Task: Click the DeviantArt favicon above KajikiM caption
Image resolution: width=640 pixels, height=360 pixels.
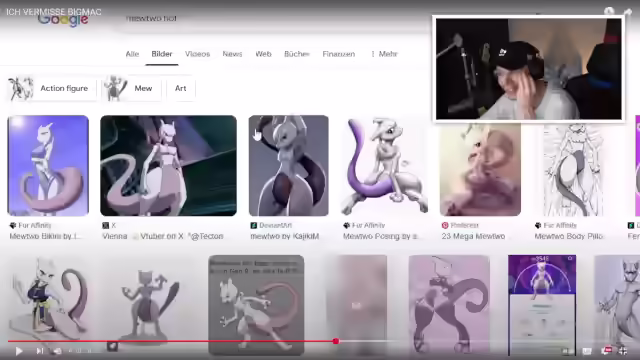Action: click(x=253, y=225)
